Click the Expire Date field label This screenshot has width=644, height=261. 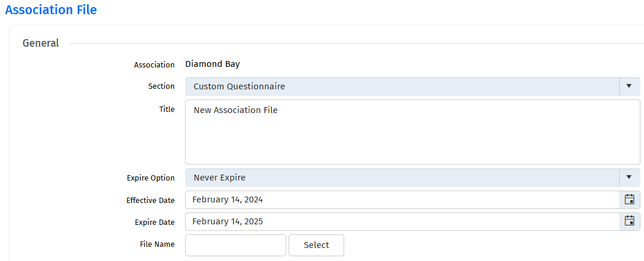pos(154,223)
